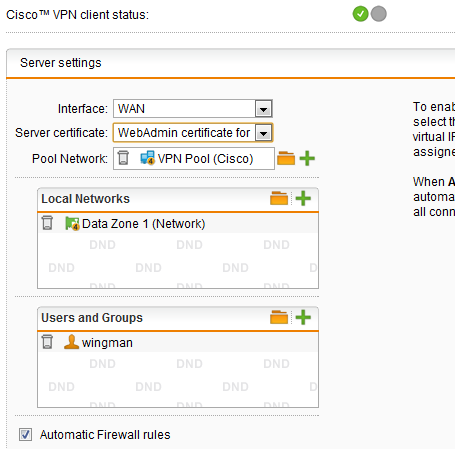Add user or group with plus icon
Viewport: 455px width, 449px height.
click(x=303, y=317)
